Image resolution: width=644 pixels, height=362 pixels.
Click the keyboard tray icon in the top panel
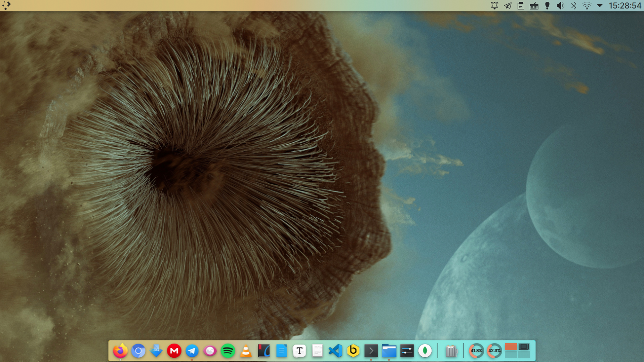click(x=534, y=6)
